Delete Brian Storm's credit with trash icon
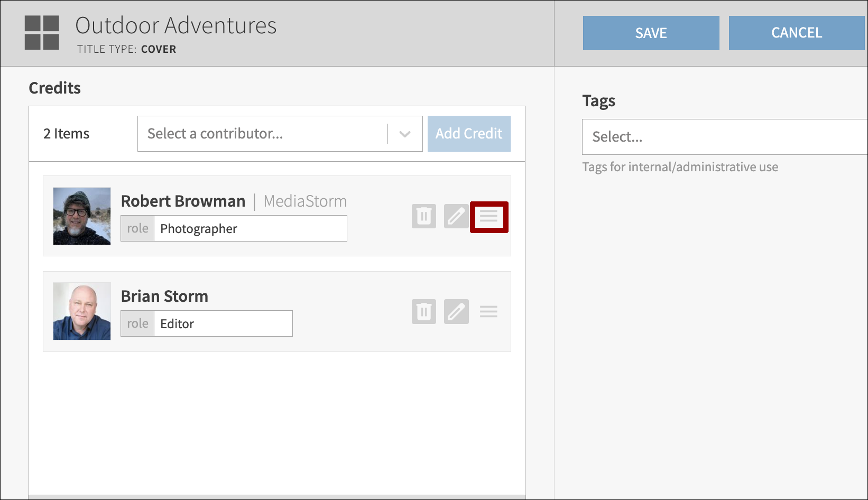 pyautogui.click(x=423, y=311)
